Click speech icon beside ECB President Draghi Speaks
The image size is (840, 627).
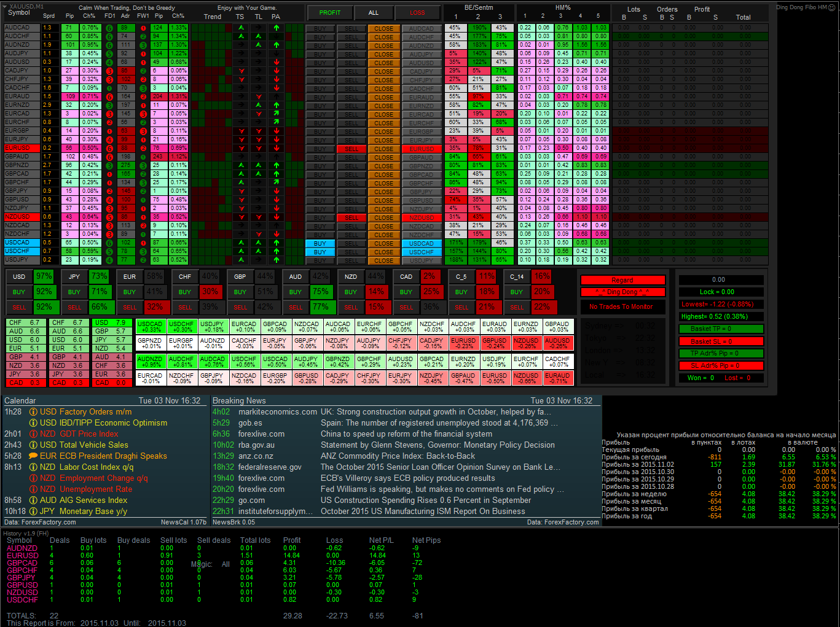[x=33, y=456]
